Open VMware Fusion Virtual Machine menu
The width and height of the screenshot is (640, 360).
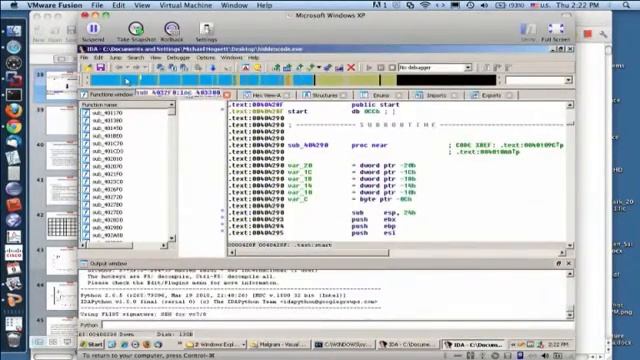(x=186, y=5)
